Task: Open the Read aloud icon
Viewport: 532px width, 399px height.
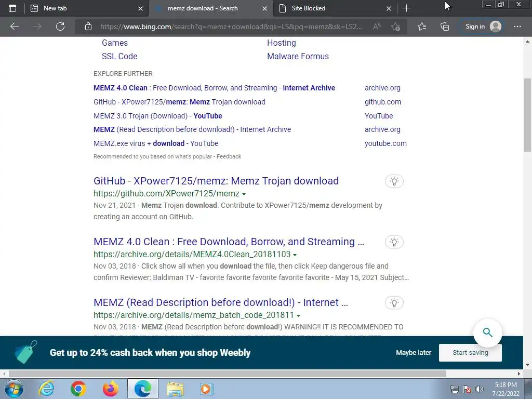Action: click(377, 26)
